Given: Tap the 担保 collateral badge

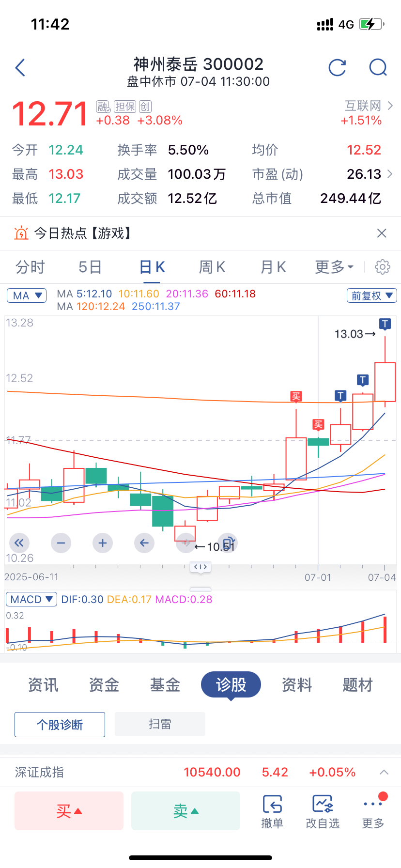Looking at the screenshot, I should click(125, 107).
